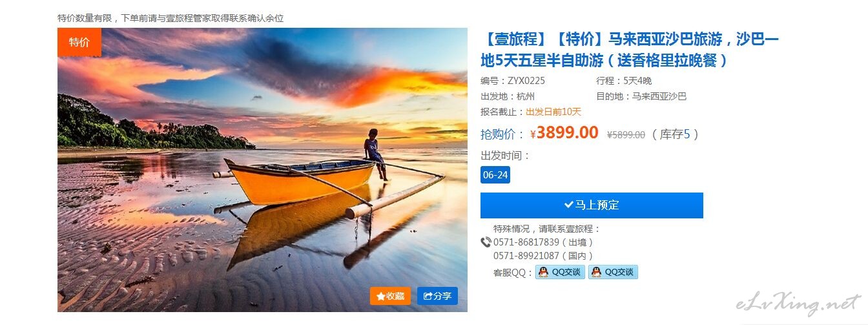Click the eLvXing.net watermark logo
The image size is (868, 325).
click(798, 302)
